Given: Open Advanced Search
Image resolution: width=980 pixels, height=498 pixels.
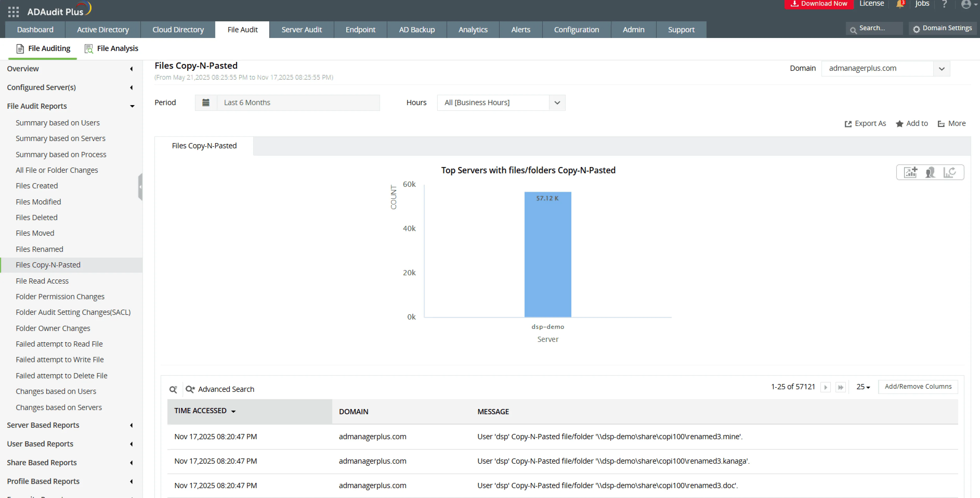Looking at the screenshot, I should (220, 389).
